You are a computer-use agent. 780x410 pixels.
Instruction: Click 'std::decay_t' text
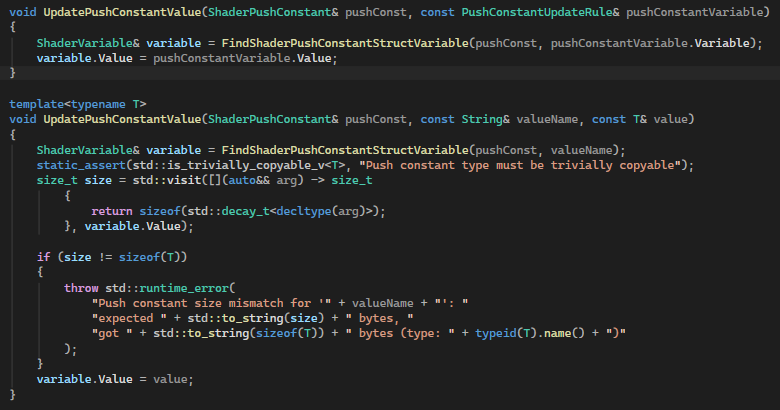coord(228,211)
